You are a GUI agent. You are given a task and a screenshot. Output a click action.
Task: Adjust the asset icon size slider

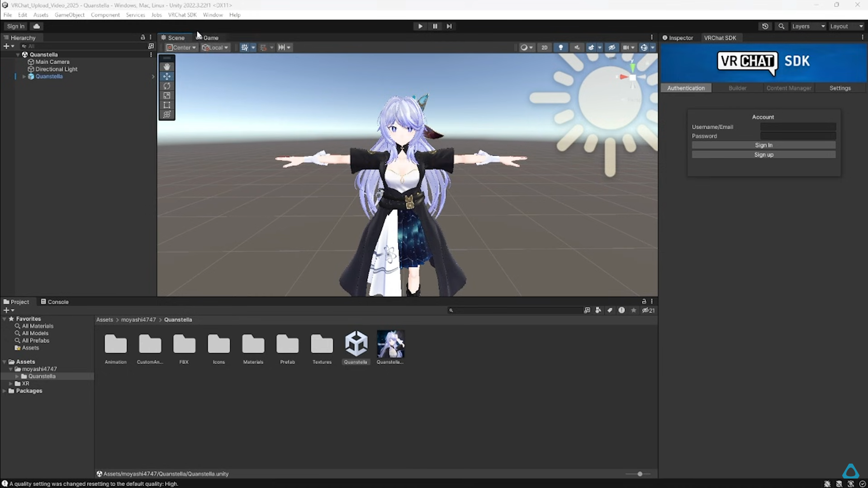tap(639, 474)
